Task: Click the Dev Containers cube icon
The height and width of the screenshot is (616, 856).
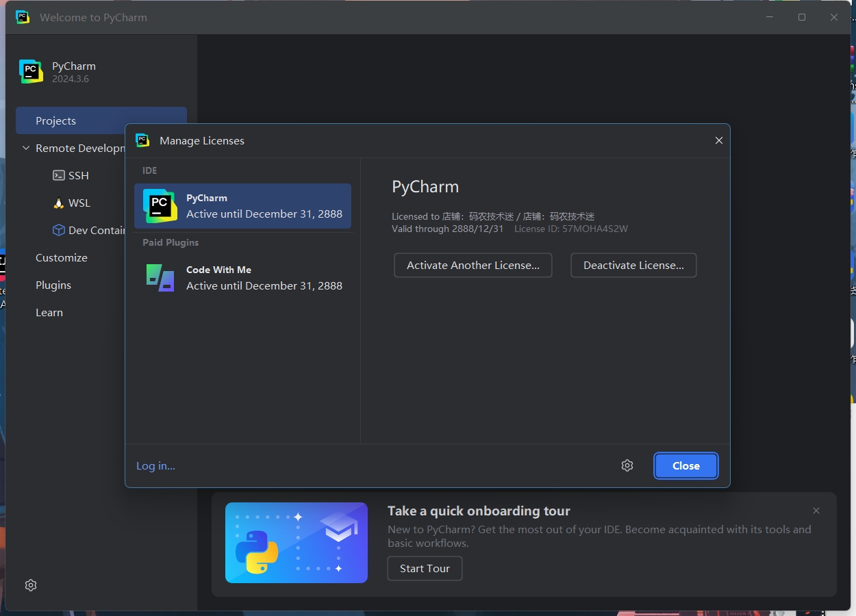Action: click(59, 230)
